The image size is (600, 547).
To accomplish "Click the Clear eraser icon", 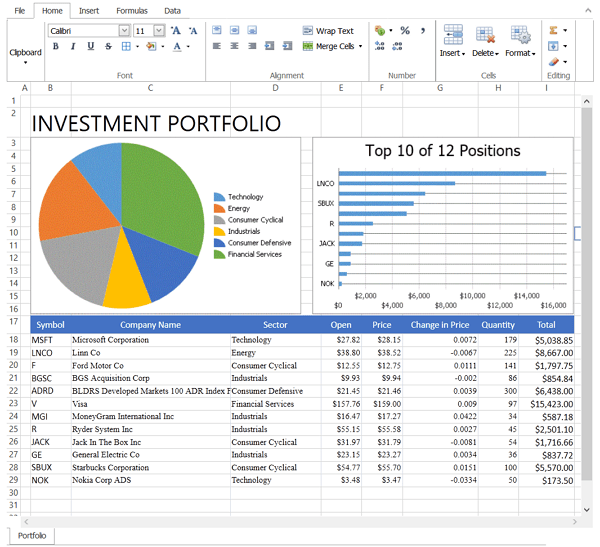I will coord(553,62).
